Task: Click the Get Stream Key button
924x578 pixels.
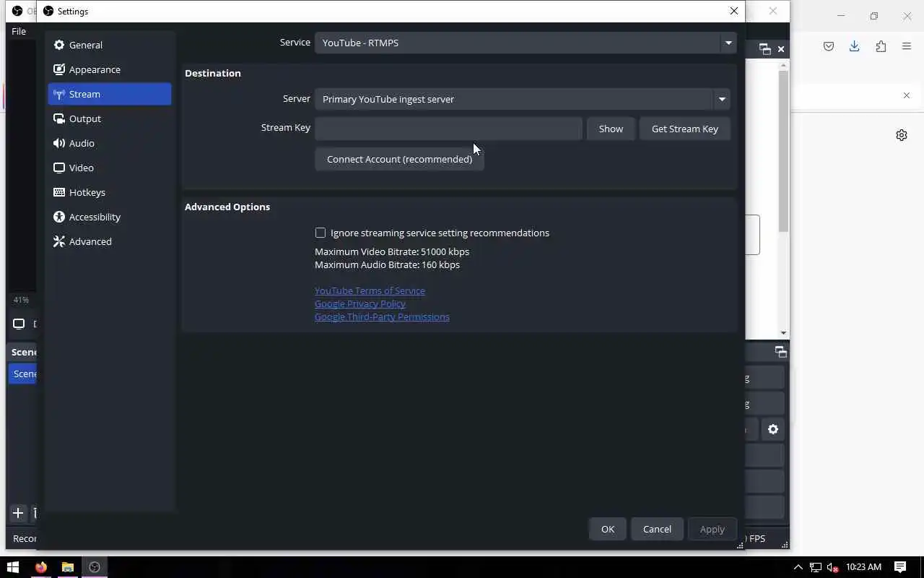Action: tap(685, 129)
